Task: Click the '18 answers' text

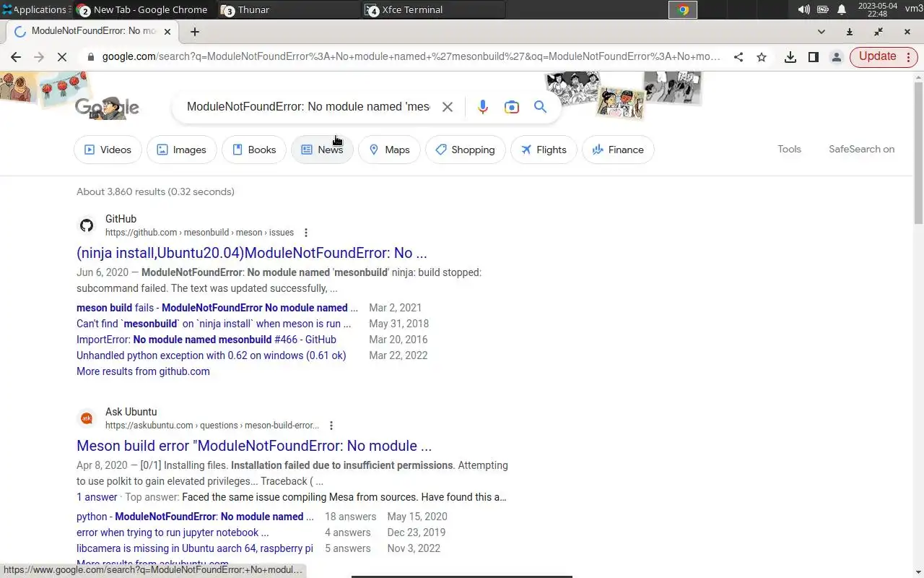Action: pyautogui.click(x=350, y=517)
